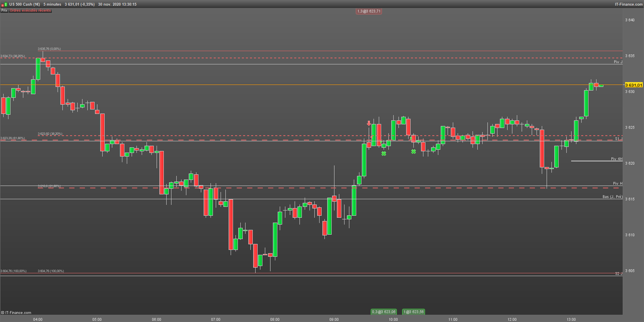
Task: Click the 3 631,01 (-0,35%) quote in the header
Action: pyautogui.click(x=80, y=4)
